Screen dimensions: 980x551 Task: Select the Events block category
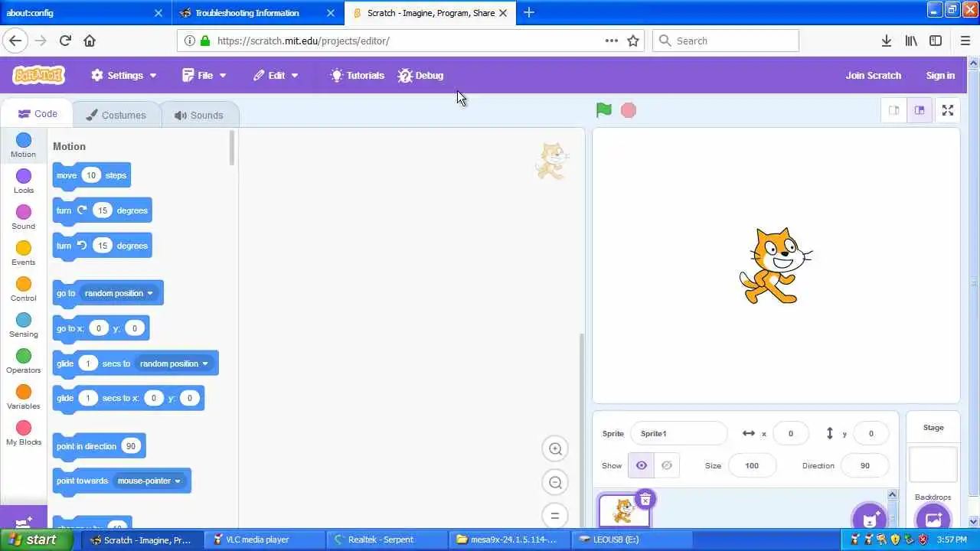[x=24, y=253]
